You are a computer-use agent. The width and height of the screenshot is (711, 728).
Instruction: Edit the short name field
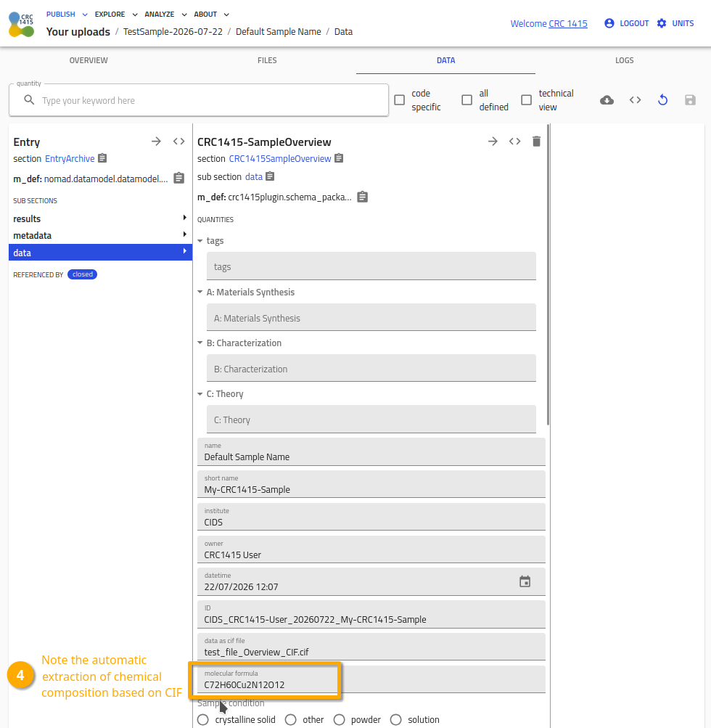[371, 484]
